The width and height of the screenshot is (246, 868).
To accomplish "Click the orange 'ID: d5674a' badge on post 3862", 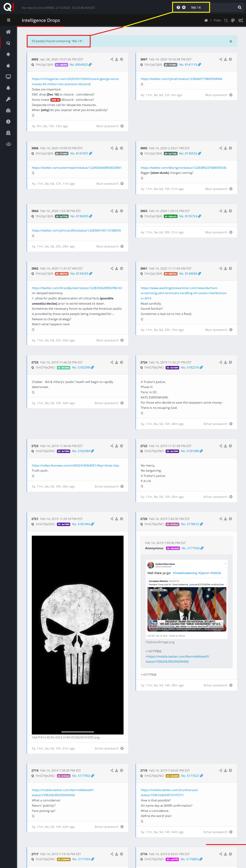I will (x=62, y=274).
